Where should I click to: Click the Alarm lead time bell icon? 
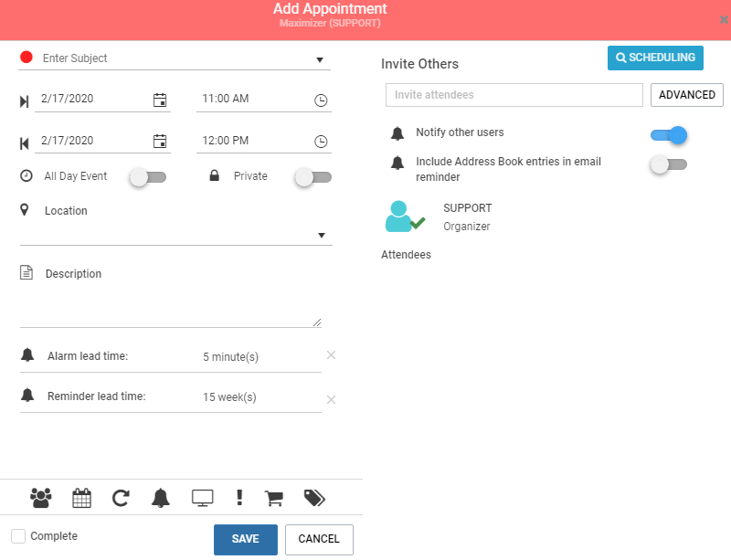click(x=27, y=354)
